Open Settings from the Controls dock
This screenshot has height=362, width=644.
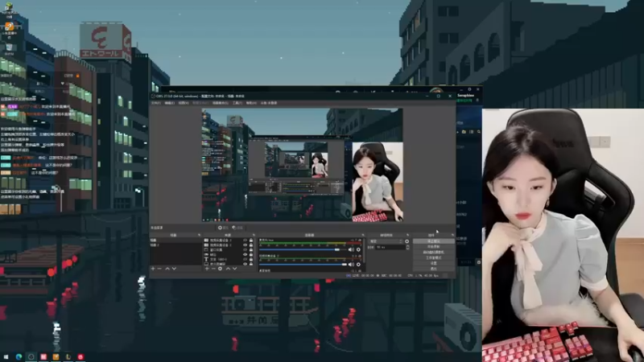pos(433,263)
